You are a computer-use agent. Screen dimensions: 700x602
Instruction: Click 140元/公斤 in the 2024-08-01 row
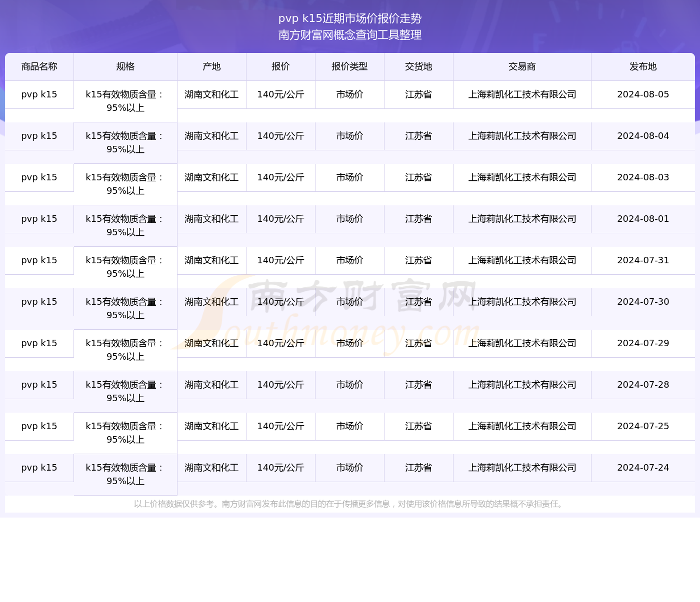pos(280,219)
